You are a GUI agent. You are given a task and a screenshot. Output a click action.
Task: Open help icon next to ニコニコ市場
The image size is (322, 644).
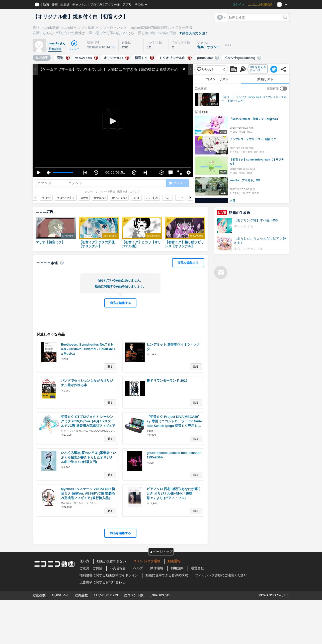pos(62,263)
